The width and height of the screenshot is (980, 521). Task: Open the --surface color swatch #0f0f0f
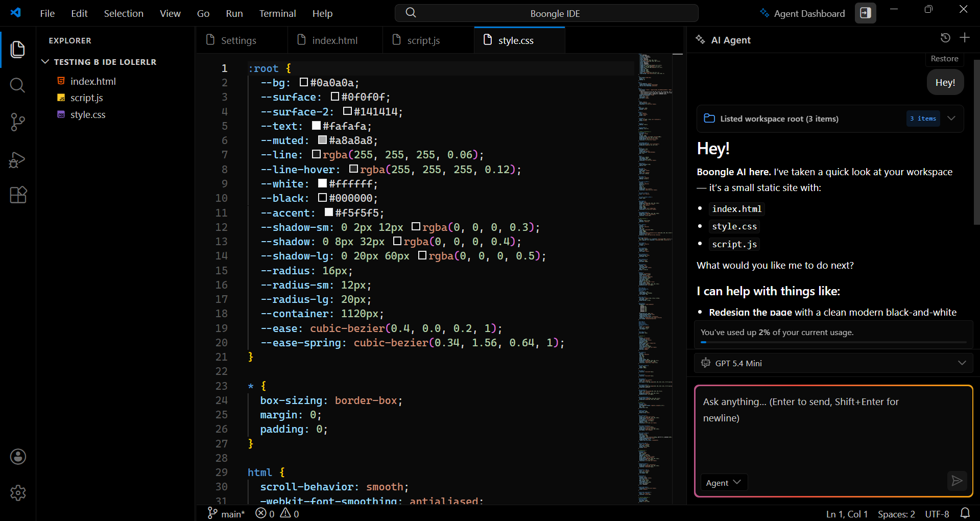(x=335, y=97)
